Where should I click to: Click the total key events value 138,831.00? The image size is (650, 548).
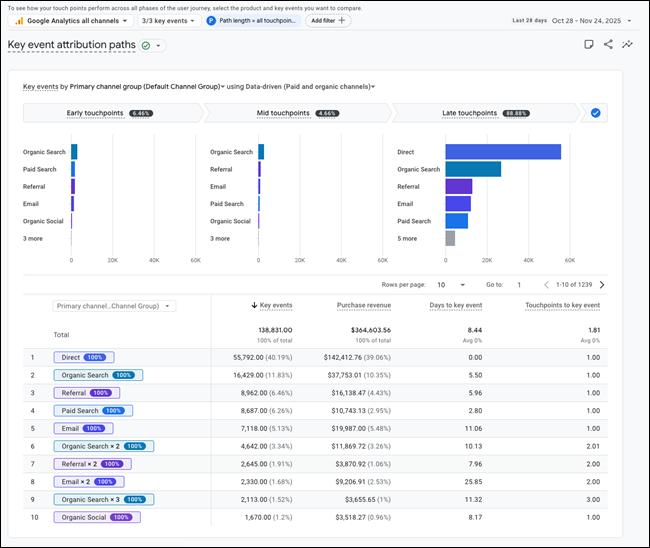[275, 330]
